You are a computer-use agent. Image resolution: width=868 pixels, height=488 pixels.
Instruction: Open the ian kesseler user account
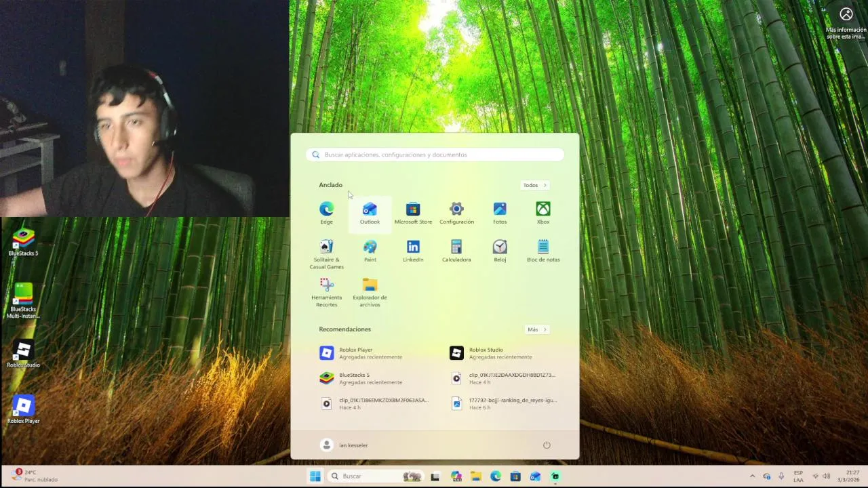344,445
